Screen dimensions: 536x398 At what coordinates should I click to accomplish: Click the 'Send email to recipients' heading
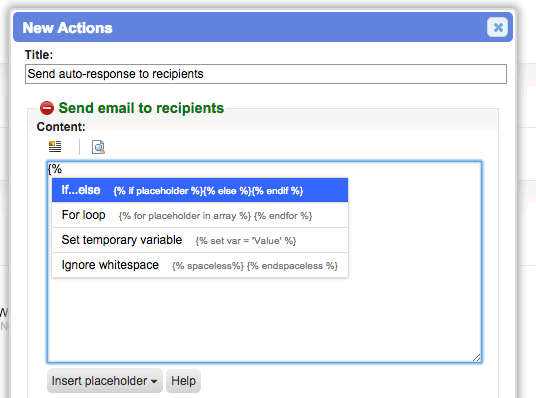pos(141,108)
